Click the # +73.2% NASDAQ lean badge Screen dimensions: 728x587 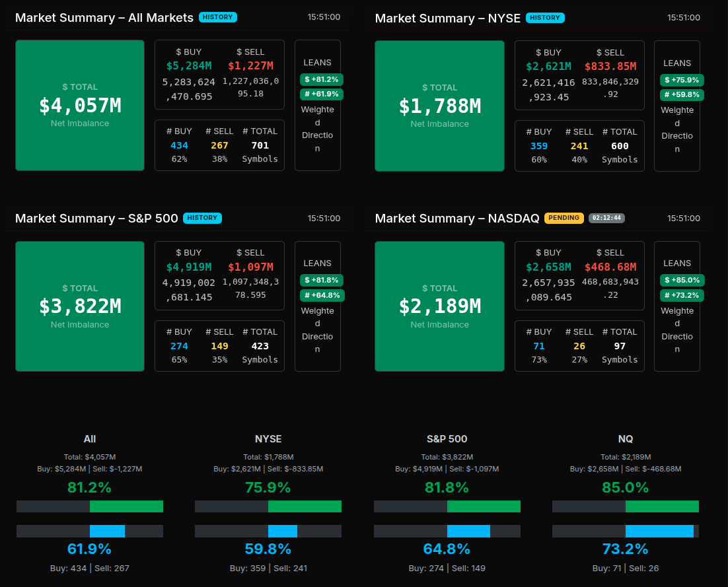click(681, 295)
